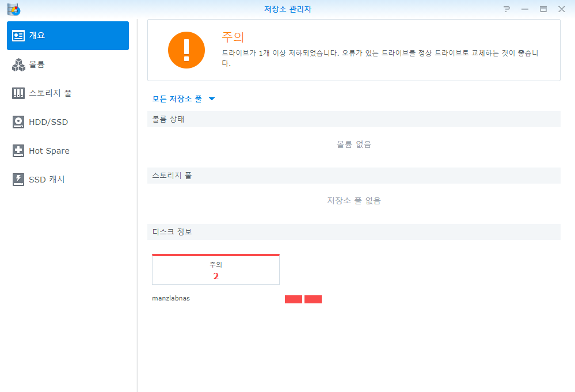Select the 개요 tab in sidebar
The image size is (575, 392).
pyautogui.click(x=68, y=36)
